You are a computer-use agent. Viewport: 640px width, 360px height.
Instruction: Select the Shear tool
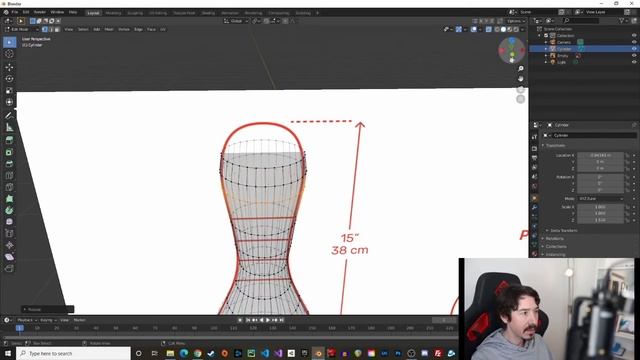coord(9,257)
